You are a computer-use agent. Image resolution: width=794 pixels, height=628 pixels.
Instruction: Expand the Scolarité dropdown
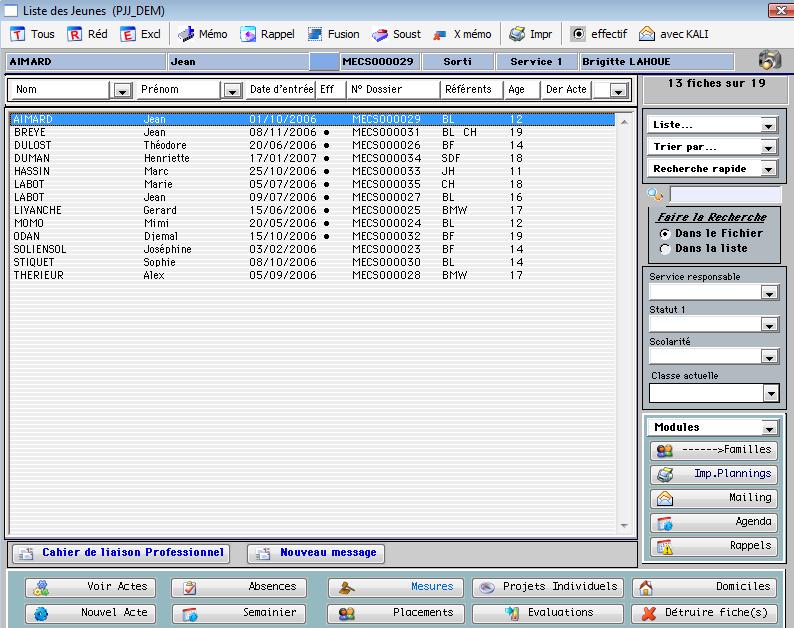770,357
